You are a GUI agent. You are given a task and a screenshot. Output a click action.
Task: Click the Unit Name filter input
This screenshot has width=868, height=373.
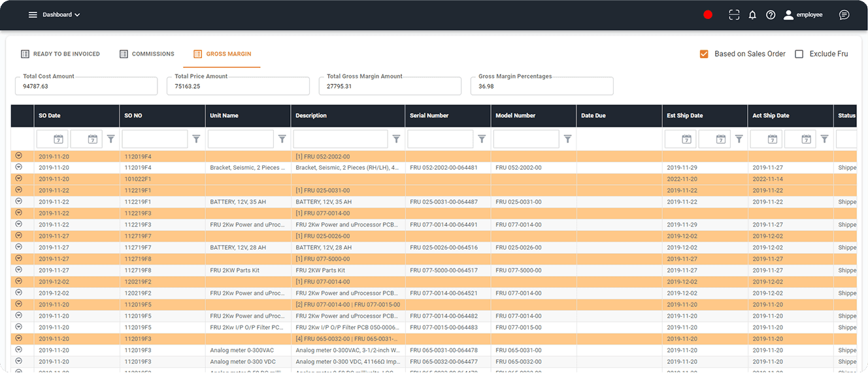tap(241, 139)
